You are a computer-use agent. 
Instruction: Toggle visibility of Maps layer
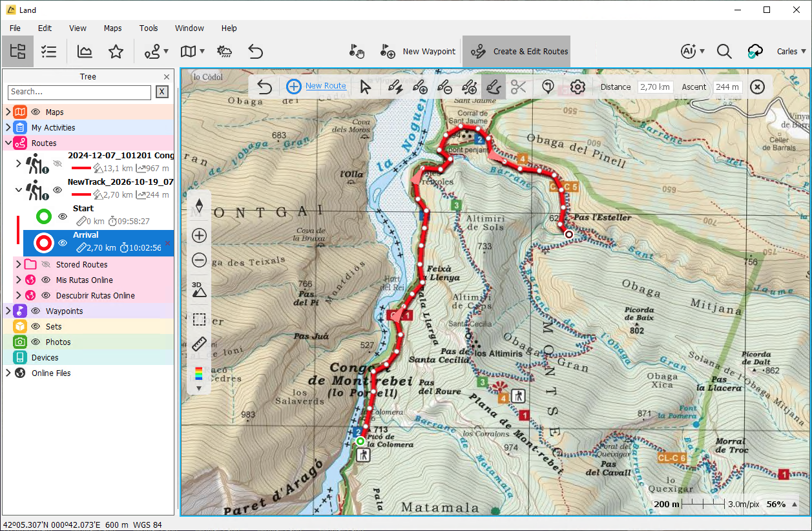pos(36,112)
